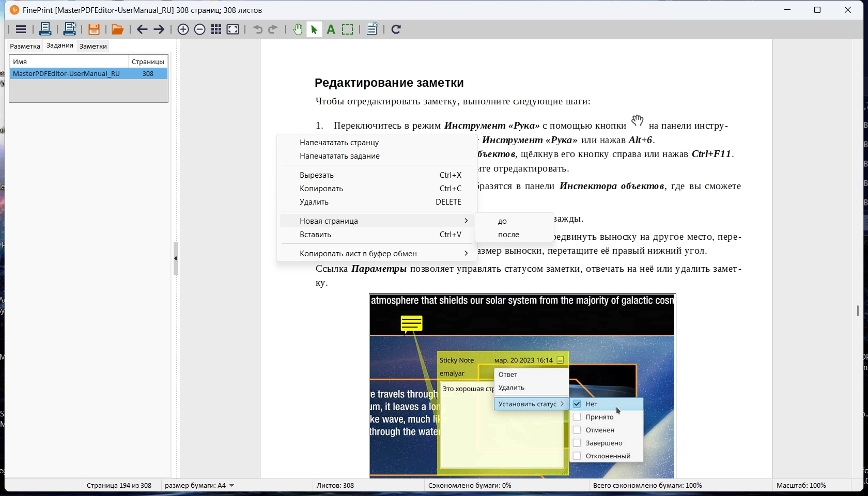Open the hamburger main menu

point(21,30)
